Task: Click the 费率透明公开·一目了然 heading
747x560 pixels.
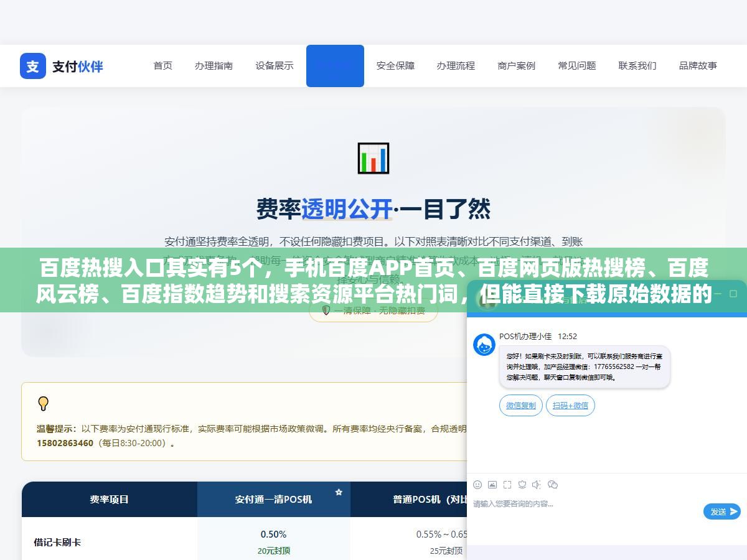Action: 374,209
